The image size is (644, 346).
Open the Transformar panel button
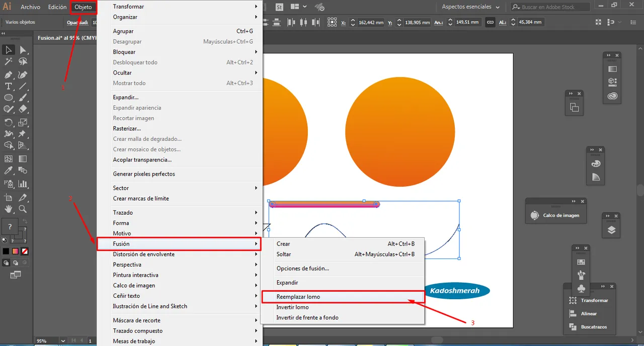(x=589, y=300)
